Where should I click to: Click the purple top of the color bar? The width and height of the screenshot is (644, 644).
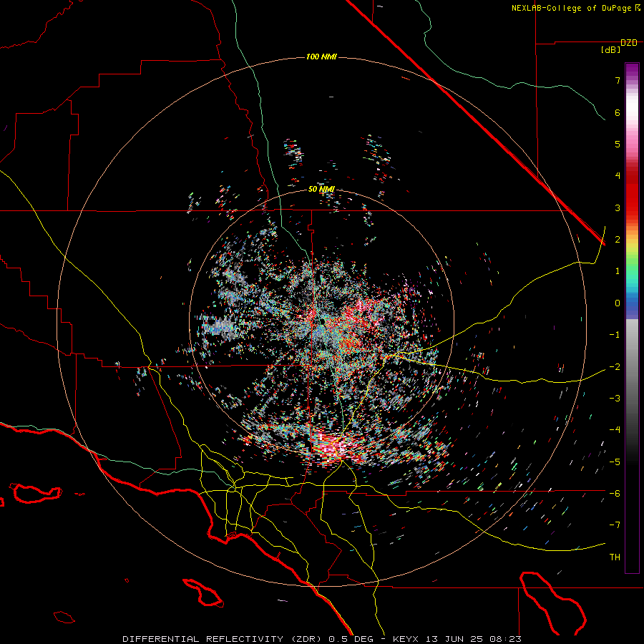click(632, 70)
